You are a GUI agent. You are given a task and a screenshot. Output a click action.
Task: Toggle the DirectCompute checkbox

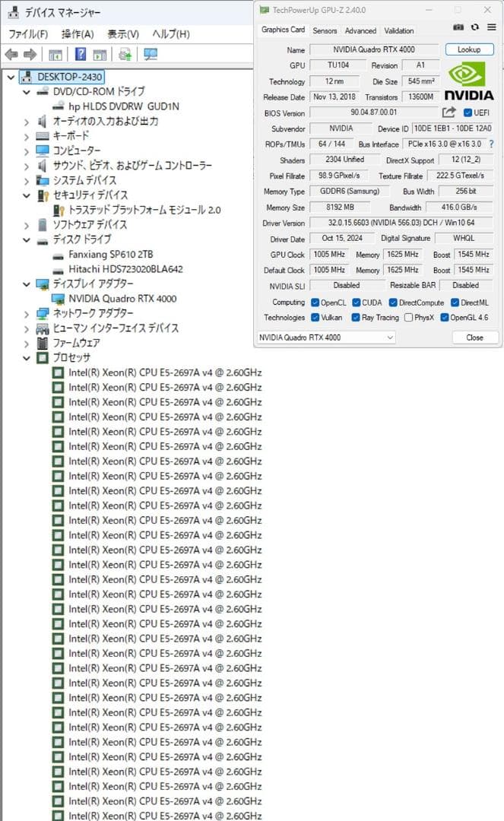393,303
